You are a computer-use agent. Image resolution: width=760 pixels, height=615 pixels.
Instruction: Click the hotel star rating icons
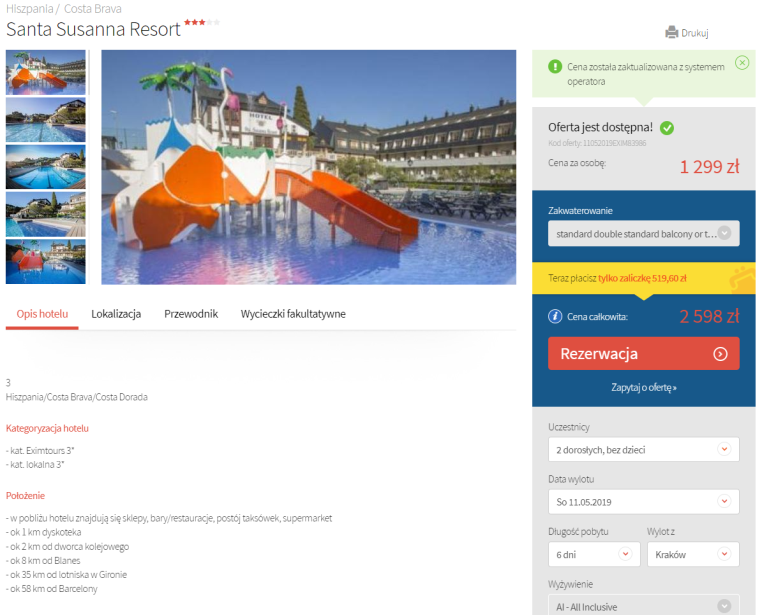pos(202,22)
